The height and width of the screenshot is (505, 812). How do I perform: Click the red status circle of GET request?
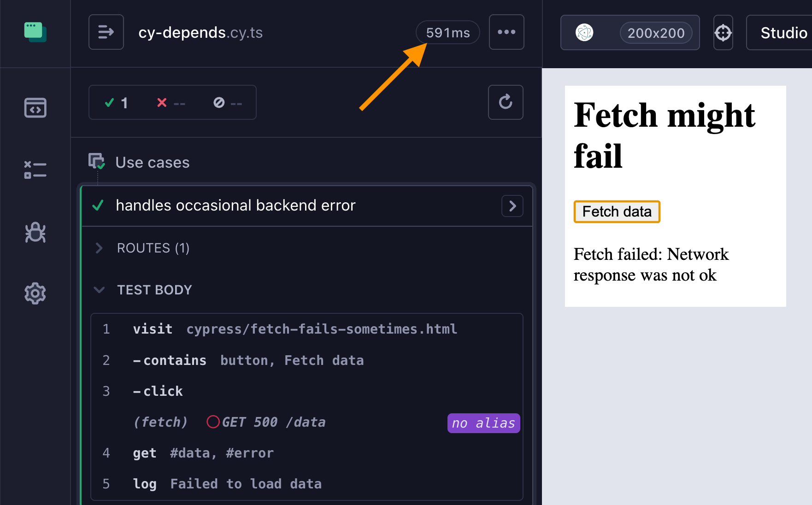point(213,422)
